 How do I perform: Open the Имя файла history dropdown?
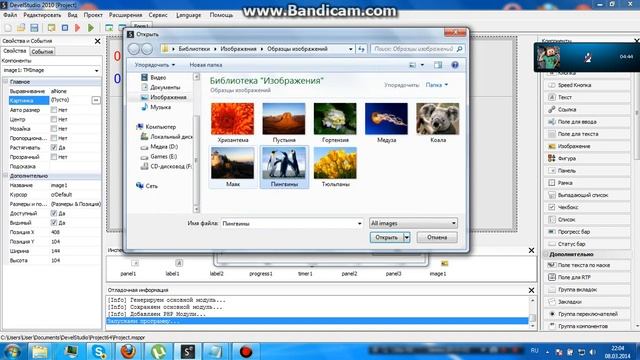coord(359,224)
